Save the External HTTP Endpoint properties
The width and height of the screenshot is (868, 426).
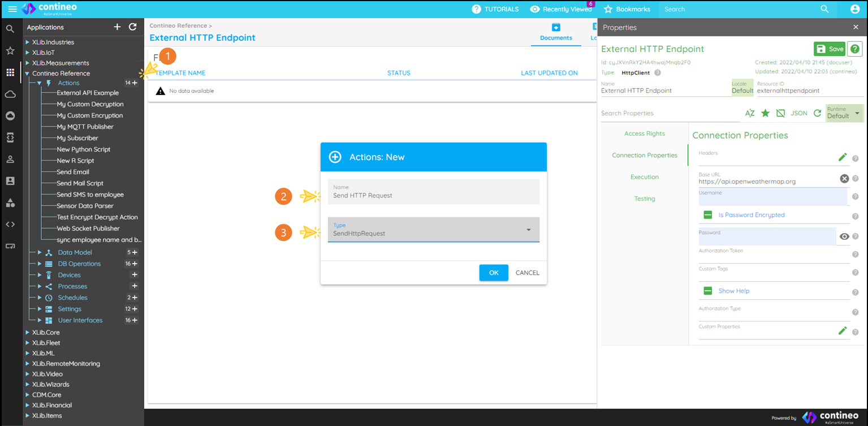pos(829,49)
